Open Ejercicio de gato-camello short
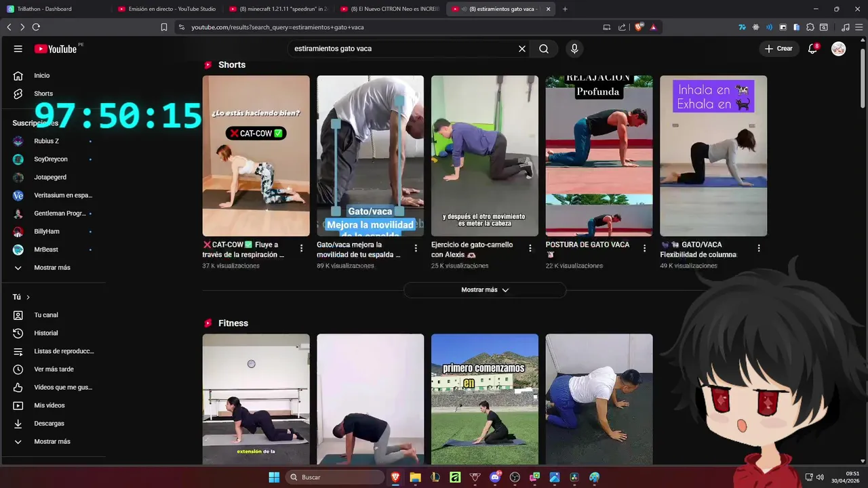The image size is (868, 488). tap(485, 156)
